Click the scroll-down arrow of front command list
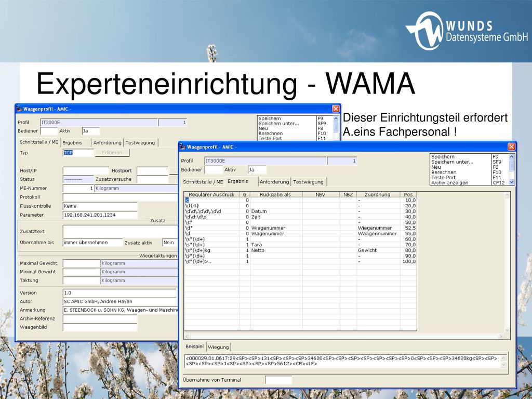The width and height of the screenshot is (532, 399). [x=512, y=182]
